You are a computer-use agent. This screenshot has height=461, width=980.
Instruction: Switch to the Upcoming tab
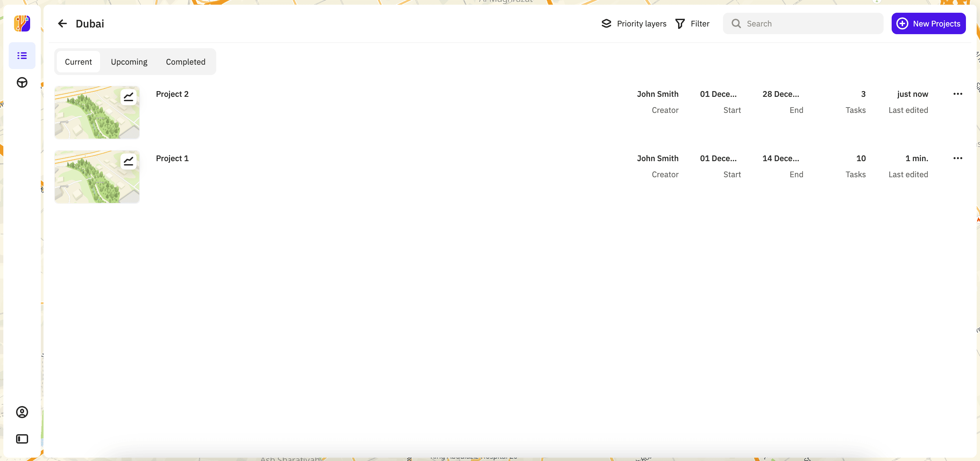click(x=129, y=61)
